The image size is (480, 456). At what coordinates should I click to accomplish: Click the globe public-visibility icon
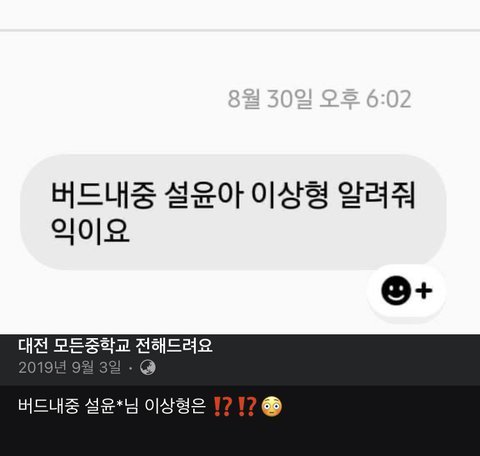click(x=148, y=368)
